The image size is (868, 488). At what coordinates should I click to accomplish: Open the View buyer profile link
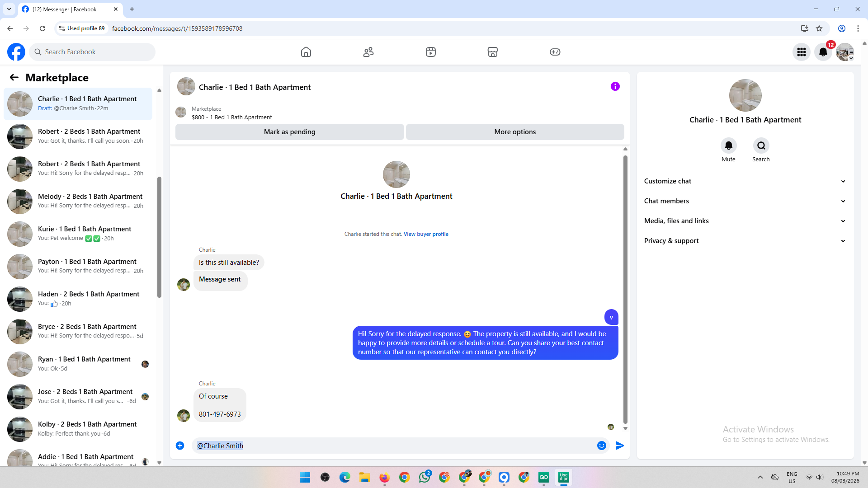[426, 234]
